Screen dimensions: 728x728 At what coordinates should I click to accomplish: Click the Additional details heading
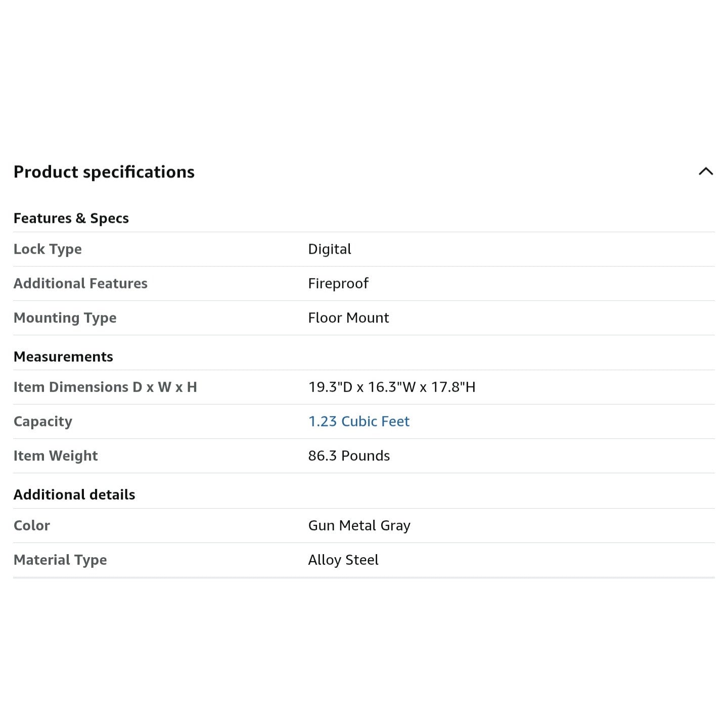click(x=74, y=494)
